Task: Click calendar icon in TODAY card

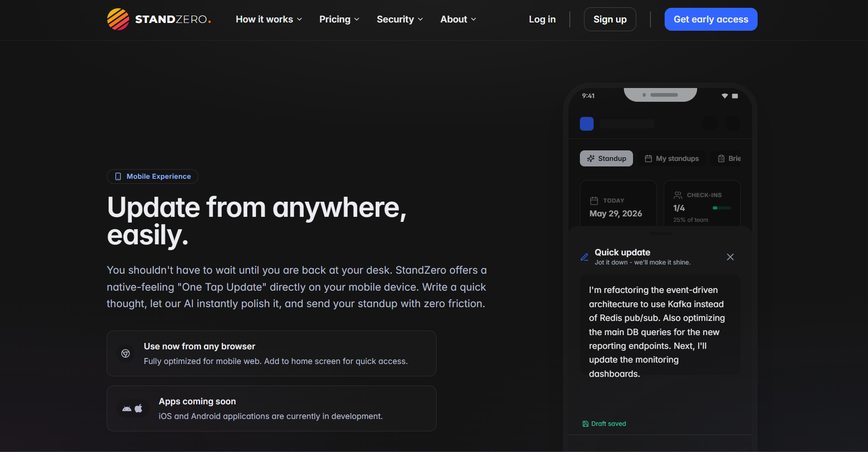Action: [594, 200]
